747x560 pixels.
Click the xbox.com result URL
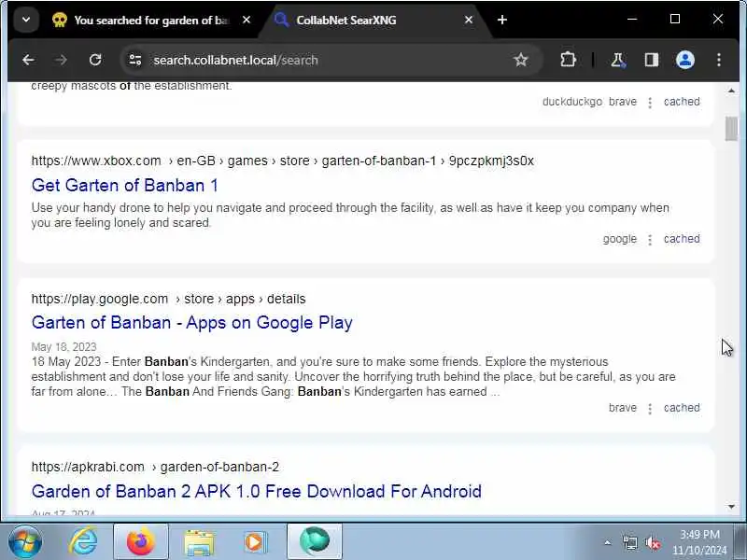click(283, 161)
